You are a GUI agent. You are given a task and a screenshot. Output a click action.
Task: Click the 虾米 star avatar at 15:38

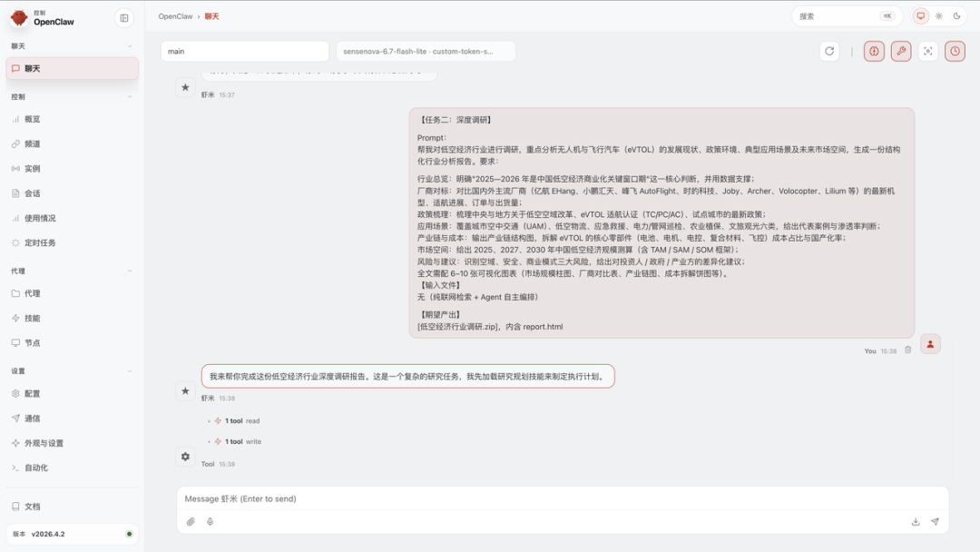pos(185,391)
